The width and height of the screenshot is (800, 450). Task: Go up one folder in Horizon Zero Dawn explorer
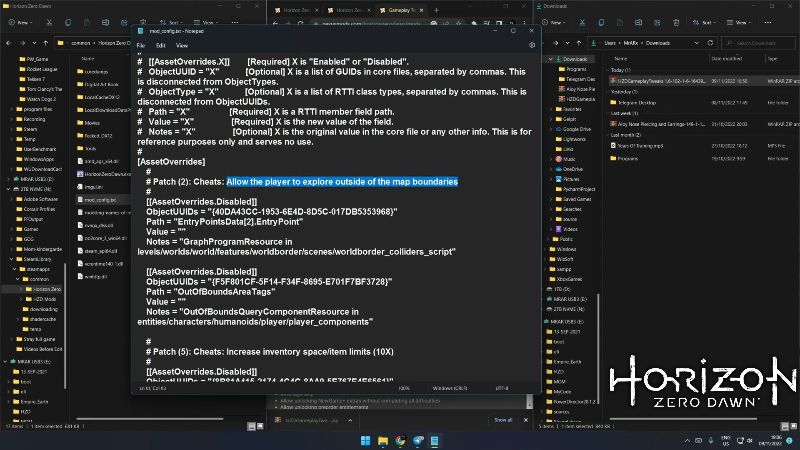46,43
